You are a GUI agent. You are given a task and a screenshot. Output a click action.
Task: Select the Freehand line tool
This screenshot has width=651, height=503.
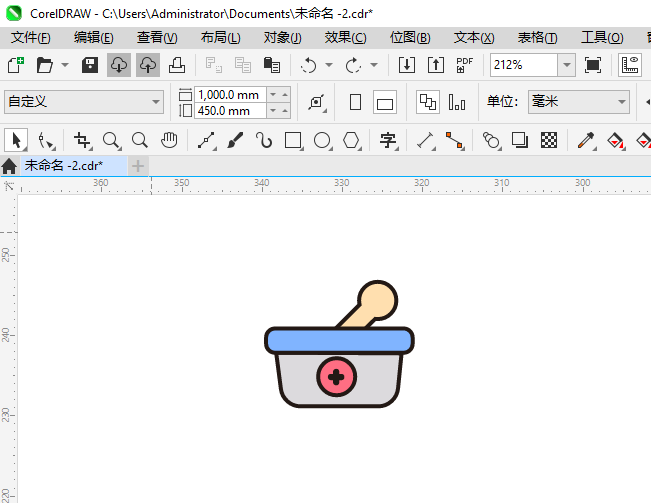(206, 141)
